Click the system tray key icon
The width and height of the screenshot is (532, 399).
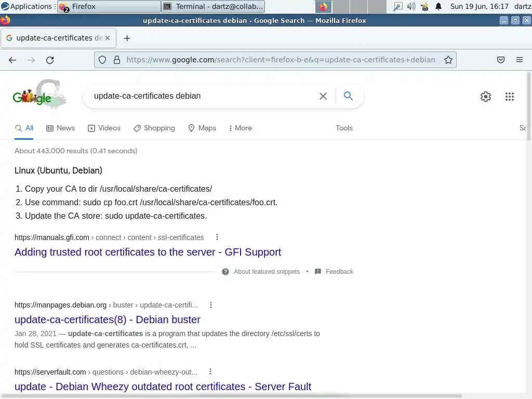pos(397,6)
